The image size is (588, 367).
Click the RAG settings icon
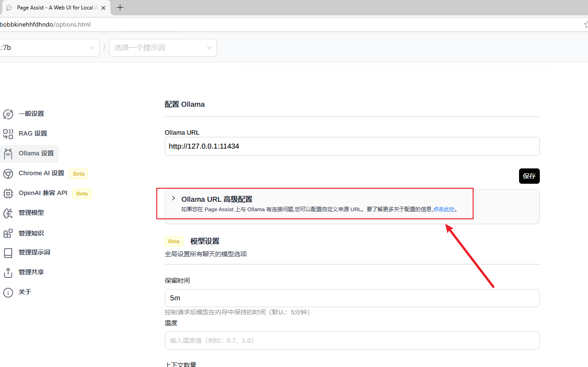(8, 134)
